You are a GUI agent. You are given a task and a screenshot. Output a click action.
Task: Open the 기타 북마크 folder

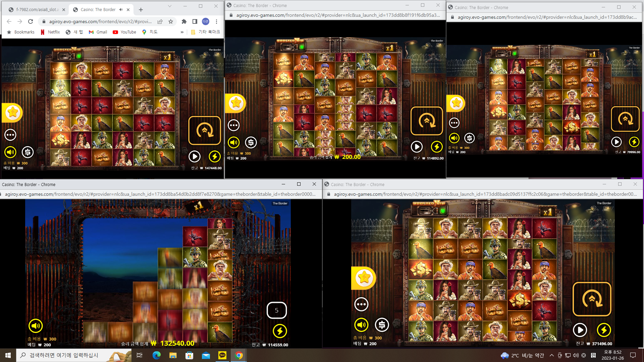coord(205,32)
